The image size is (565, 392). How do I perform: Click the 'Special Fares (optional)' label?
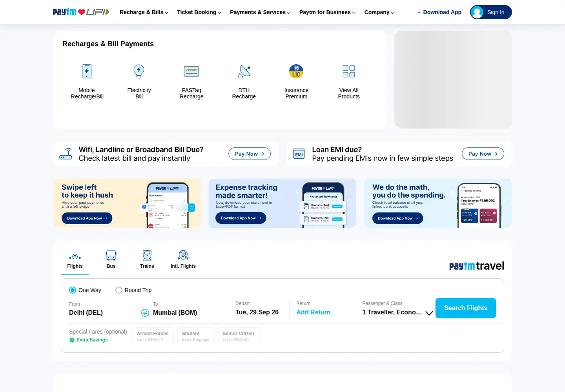[x=98, y=332]
